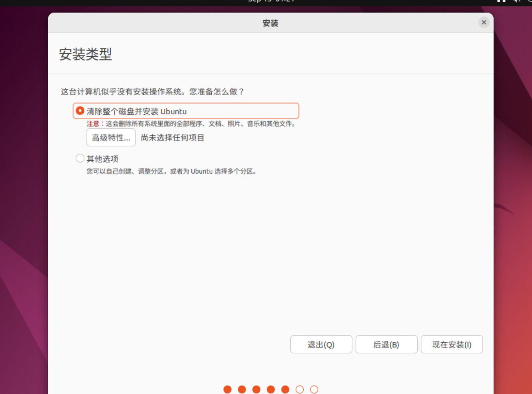
Task: Open the clock in the top bar
Action: [x=271, y=1]
